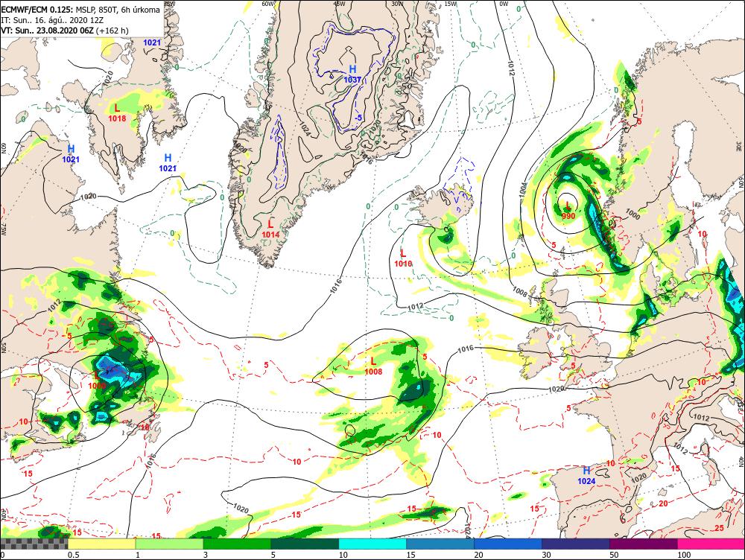The width and height of the screenshot is (745, 560).
Task: Click the 'L 1018' low marker over Baffin Island
Action: 118,113
